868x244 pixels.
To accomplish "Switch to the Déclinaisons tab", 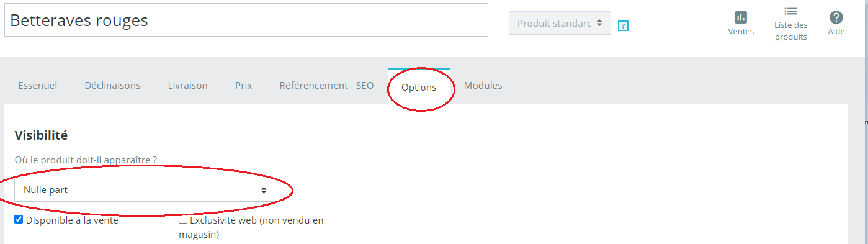I will pyautogui.click(x=113, y=86).
